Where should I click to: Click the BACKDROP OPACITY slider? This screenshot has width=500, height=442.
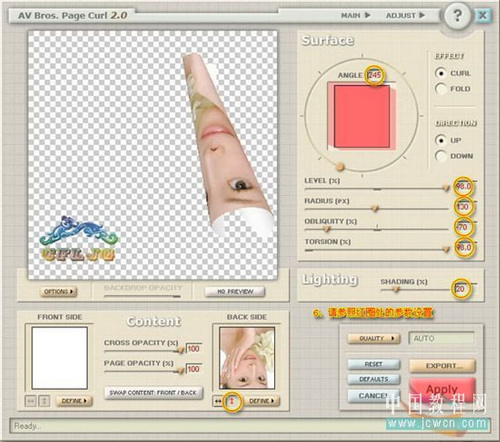[x=143, y=296]
